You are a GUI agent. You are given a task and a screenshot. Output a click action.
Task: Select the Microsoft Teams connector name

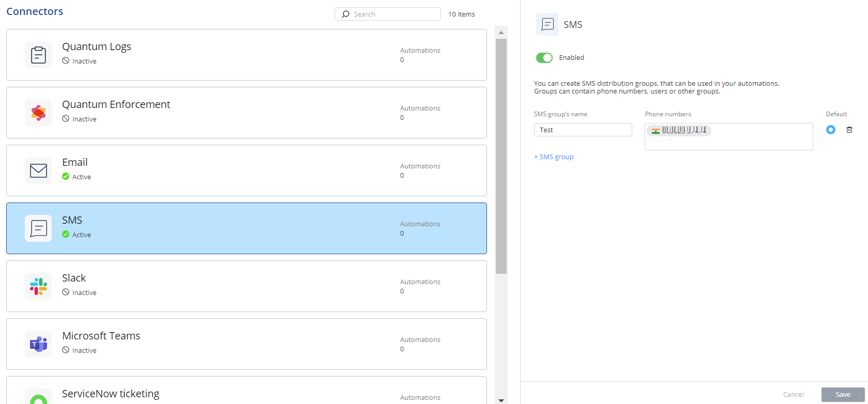pyautogui.click(x=101, y=336)
